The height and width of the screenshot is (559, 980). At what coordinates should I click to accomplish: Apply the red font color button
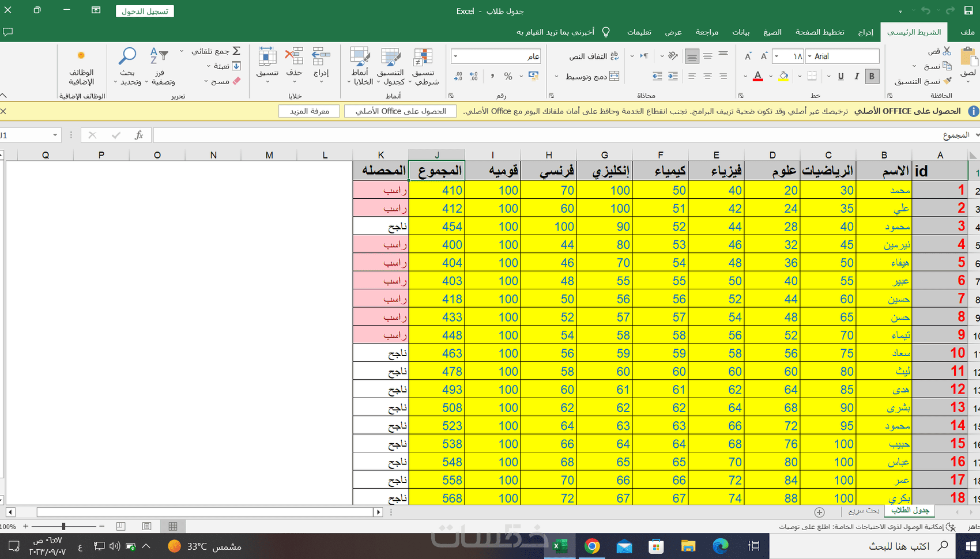[758, 76]
